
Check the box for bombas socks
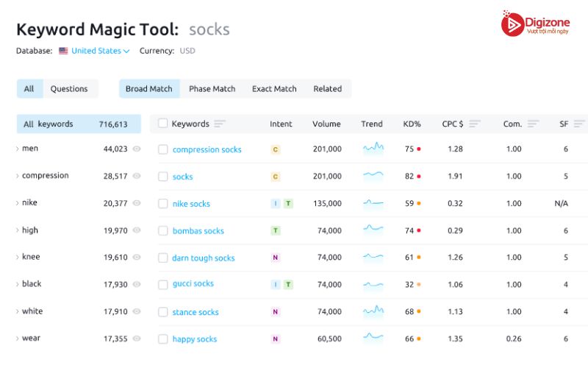click(162, 230)
